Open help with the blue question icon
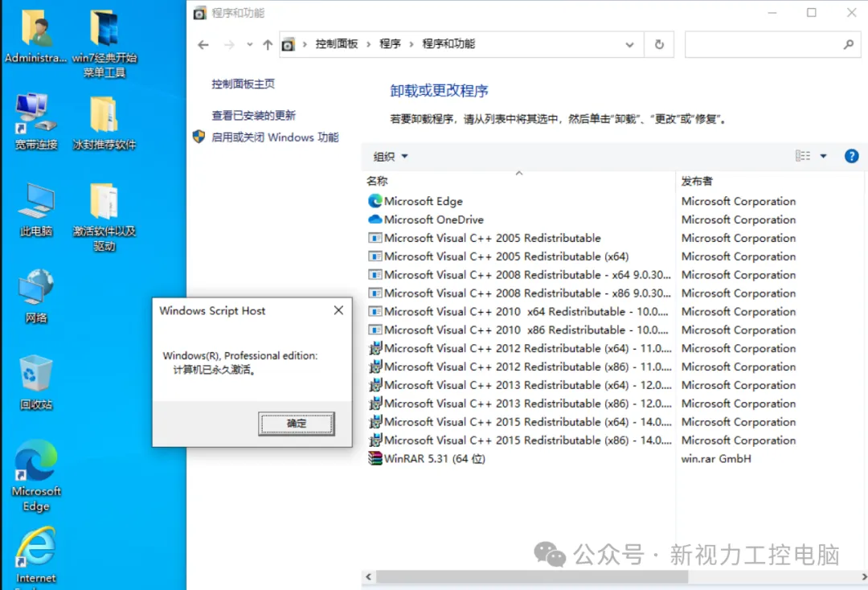 click(851, 156)
